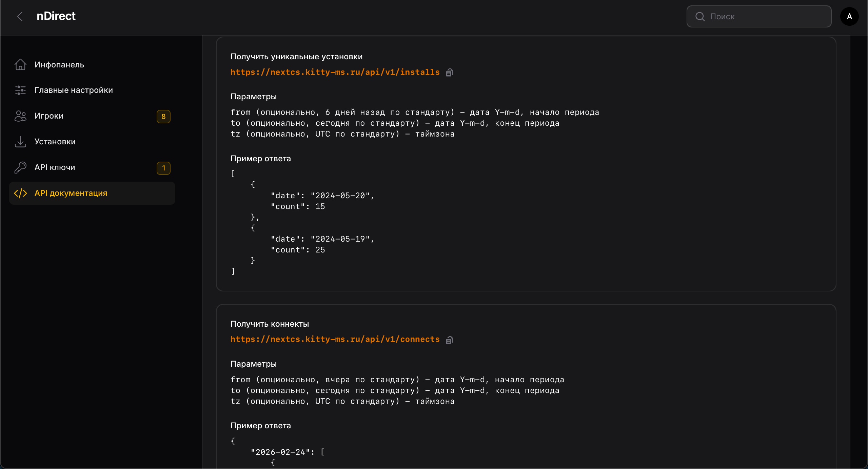
Task: Click the sliders icon for Главные настройки
Action: [20, 90]
